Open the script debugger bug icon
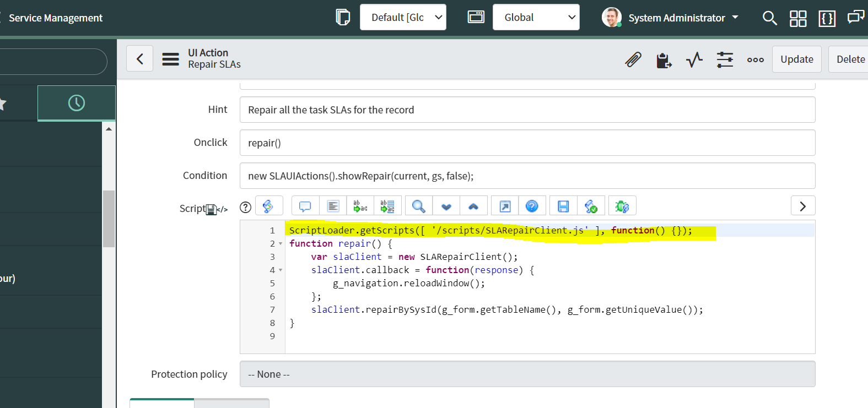 click(622, 206)
